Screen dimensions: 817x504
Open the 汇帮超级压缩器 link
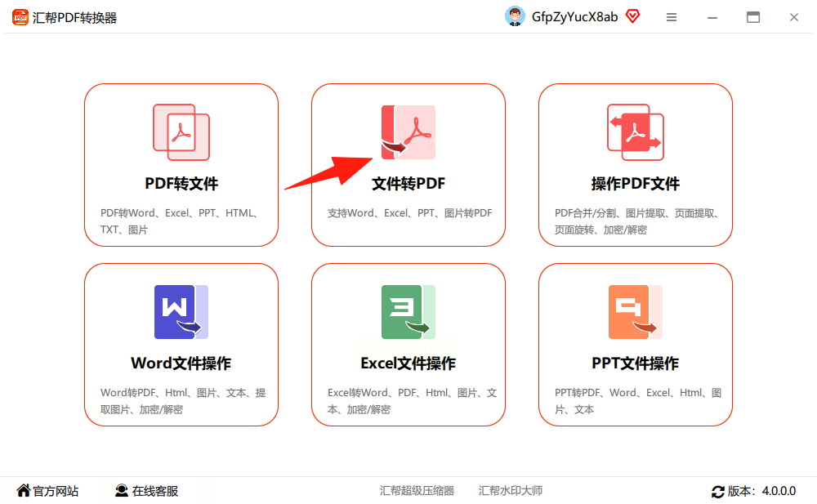click(x=417, y=491)
